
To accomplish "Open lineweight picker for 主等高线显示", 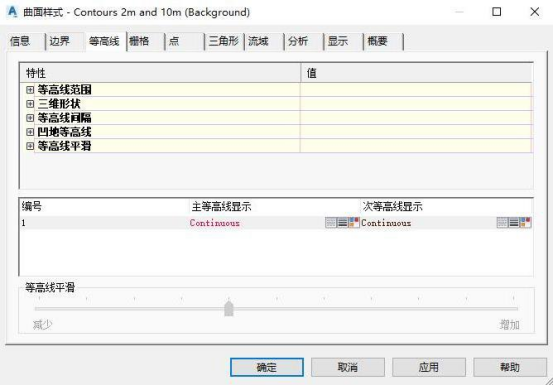I will 342,223.
